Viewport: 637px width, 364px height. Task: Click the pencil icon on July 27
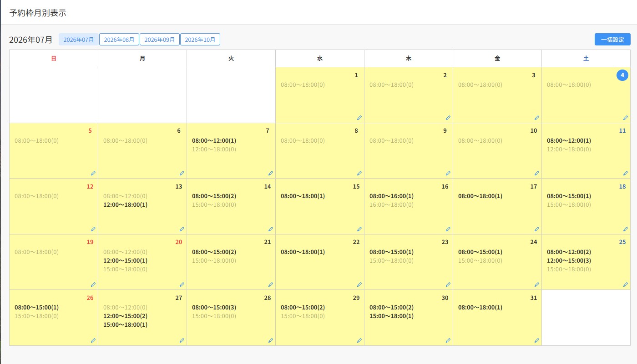click(x=182, y=340)
